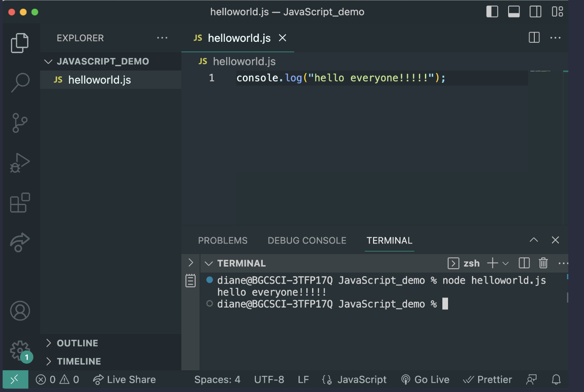The width and height of the screenshot is (584, 392).
Task: Toggle the secondary side bar layout button
Action: (536, 12)
